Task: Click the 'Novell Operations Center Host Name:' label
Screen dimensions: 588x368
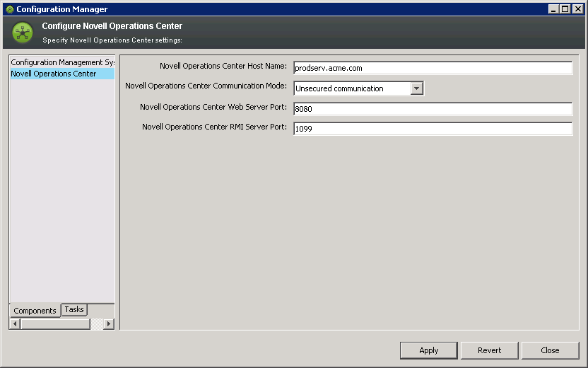Action: click(x=223, y=66)
